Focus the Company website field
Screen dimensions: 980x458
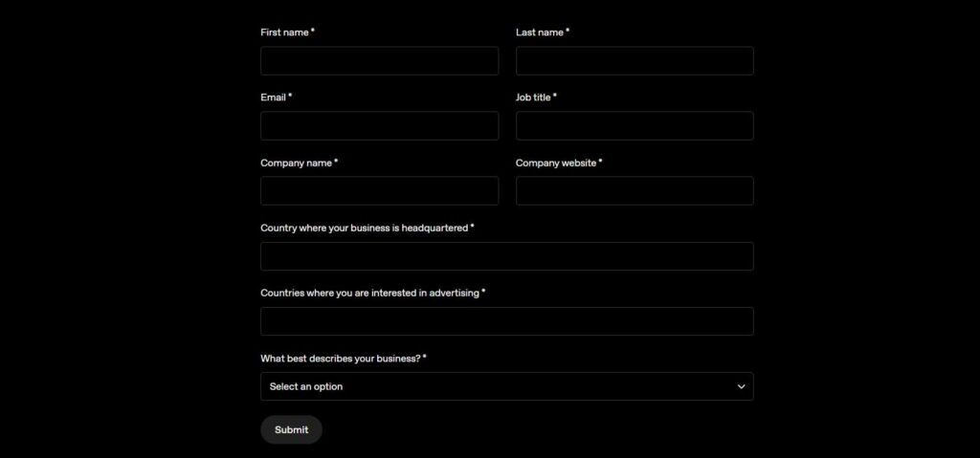635,191
